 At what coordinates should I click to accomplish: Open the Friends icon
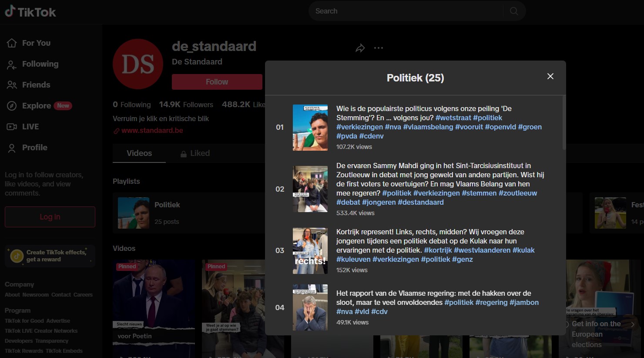click(x=12, y=85)
